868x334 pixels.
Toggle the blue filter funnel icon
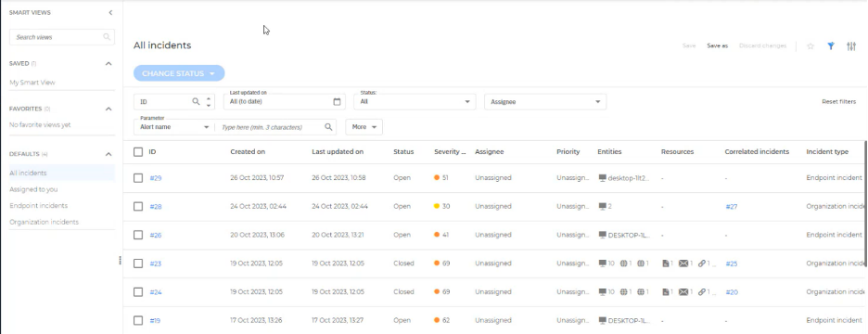[x=831, y=46]
